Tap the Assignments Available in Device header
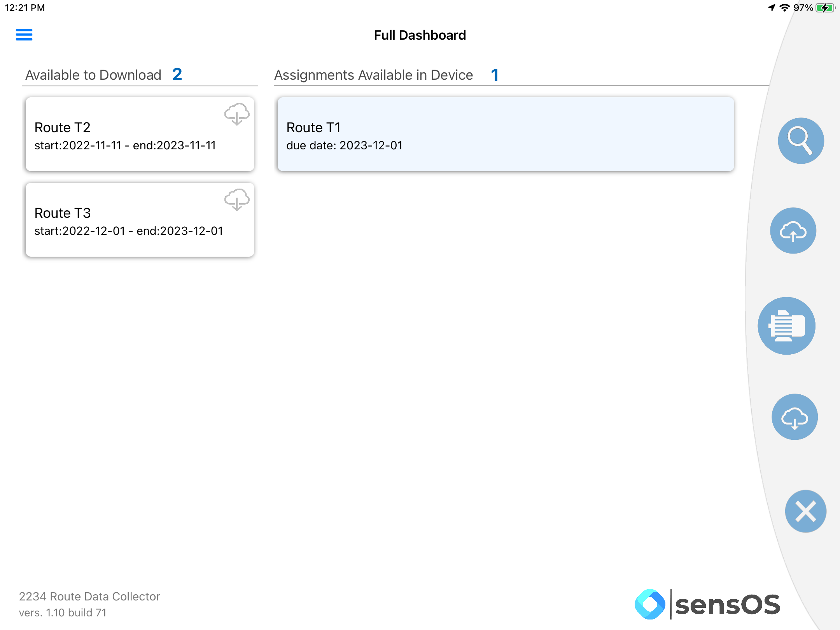 tap(374, 75)
